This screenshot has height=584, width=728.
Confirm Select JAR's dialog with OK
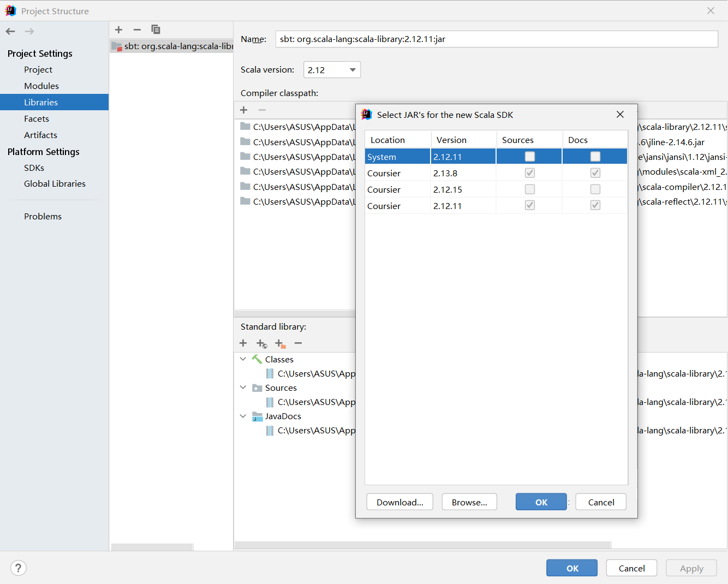(x=541, y=502)
